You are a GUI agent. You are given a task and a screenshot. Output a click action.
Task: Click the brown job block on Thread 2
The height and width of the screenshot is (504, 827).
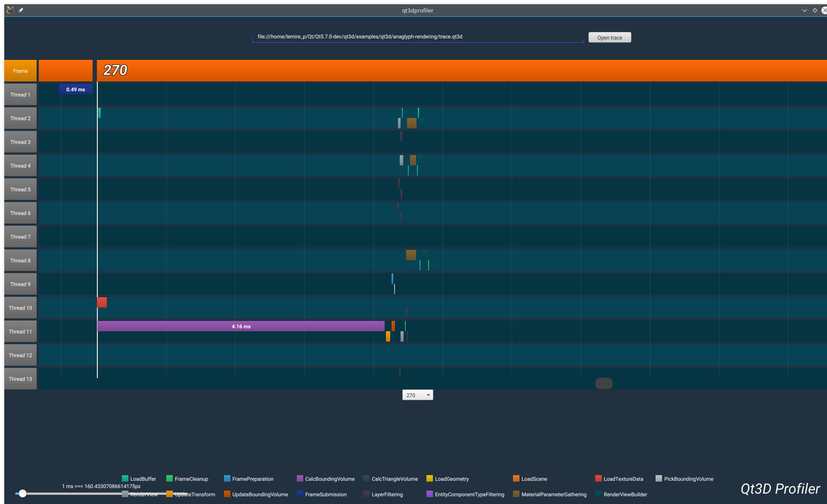(x=412, y=123)
